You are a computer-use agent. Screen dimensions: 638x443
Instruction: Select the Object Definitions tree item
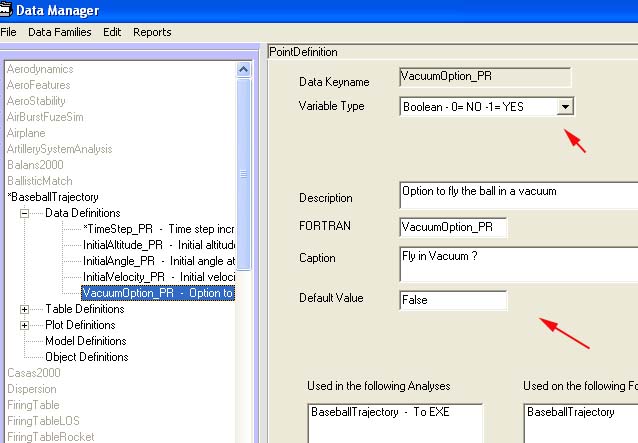(x=87, y=357)
